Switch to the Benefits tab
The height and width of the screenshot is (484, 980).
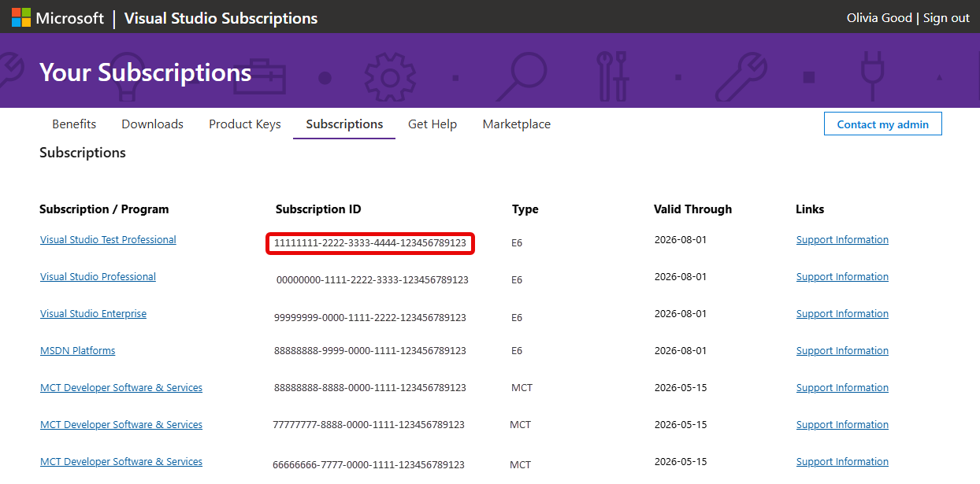(x=73, y=124)
